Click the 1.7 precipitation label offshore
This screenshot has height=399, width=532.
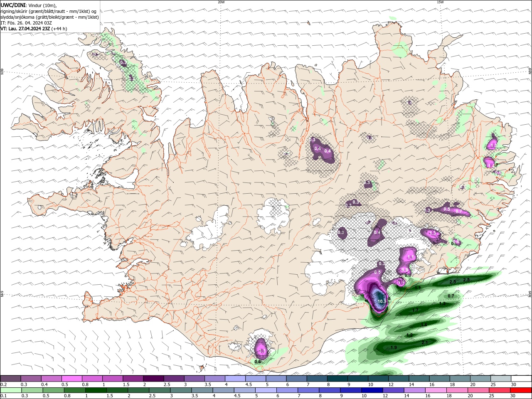415,310
